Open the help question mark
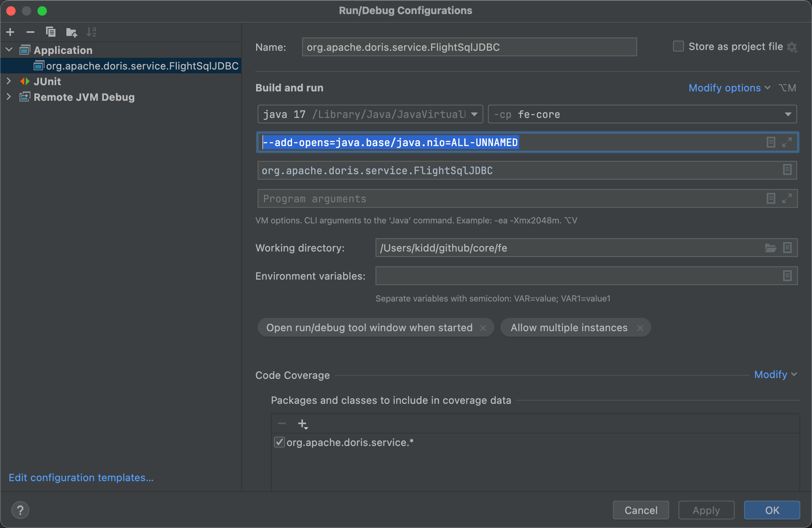 pos(20,510)
